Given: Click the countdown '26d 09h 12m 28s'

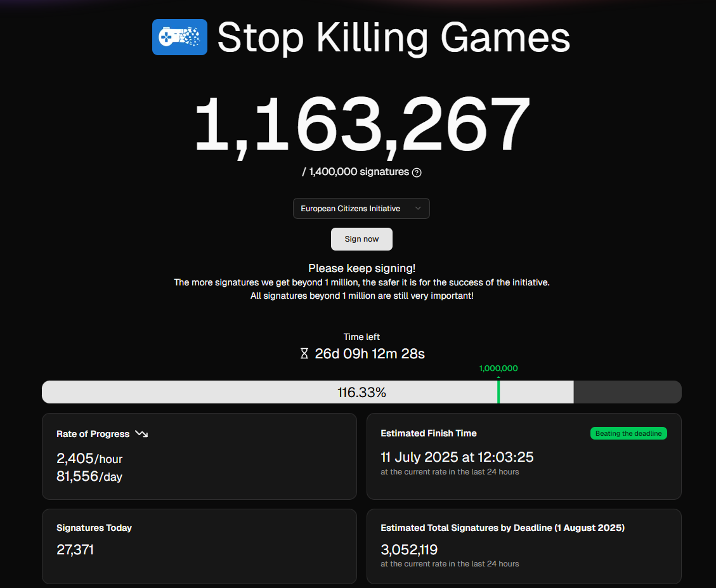Looking at the screenshot, I should point(370,353).
